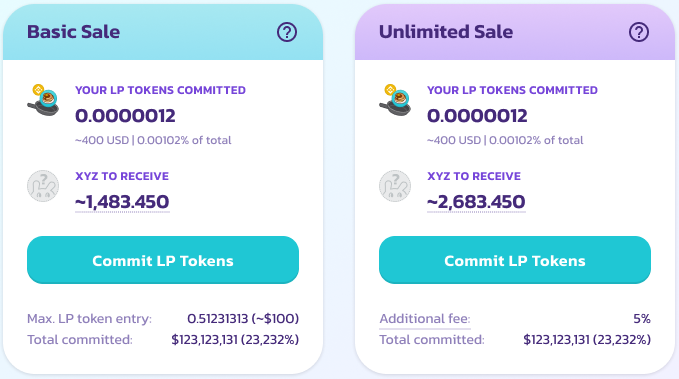
Task: Click the 5% additional fee value
Action: coord(642,319)
